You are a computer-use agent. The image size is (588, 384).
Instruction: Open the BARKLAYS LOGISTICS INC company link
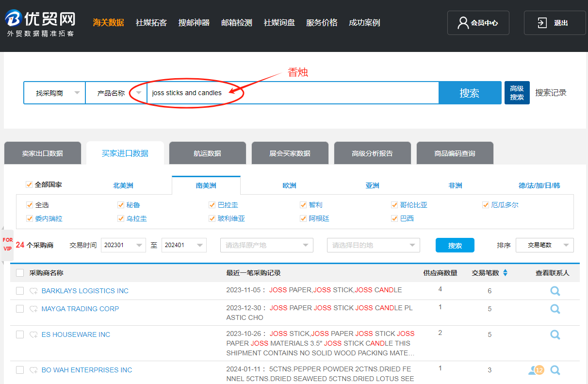(x=85, y=291)
